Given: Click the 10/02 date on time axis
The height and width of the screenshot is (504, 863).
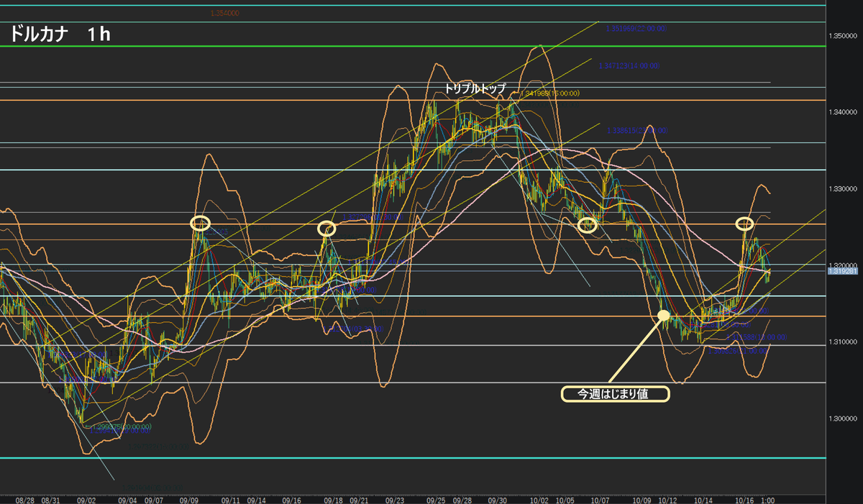Looking at the screenshot, I should pos(539,499).
